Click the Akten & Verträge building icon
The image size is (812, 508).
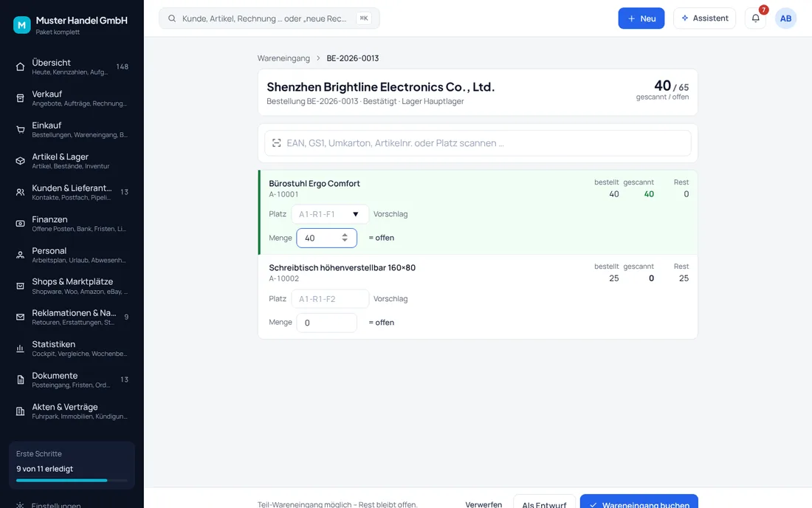click(x=20, y=411)
